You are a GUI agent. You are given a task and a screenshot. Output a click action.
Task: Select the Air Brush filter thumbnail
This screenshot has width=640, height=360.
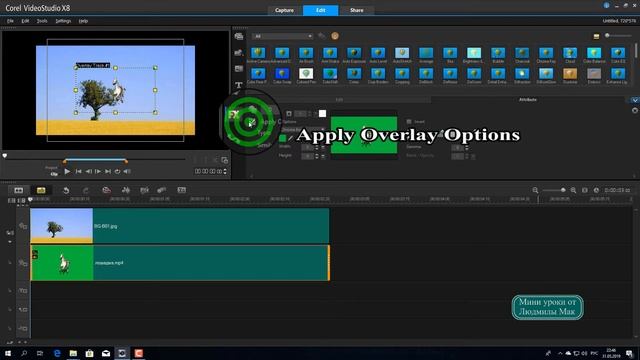pos(306,53)
